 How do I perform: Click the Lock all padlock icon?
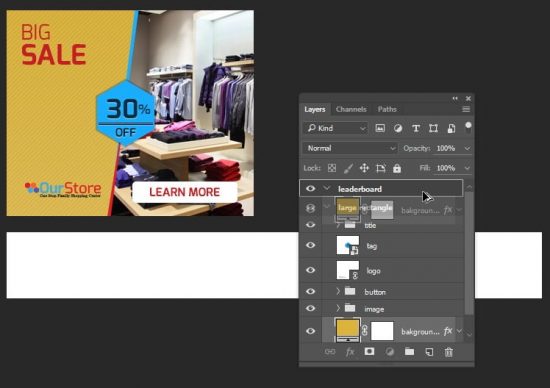click(397, 168)
